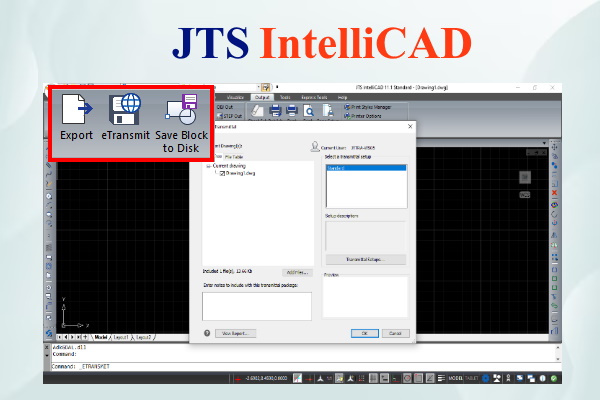The width and height of the screenshot is (600, 400).
Task: Collapse the Current drawing tree node
Action: tap(209, 166)
